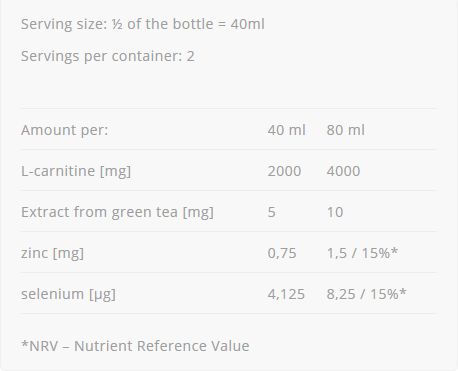Select the 'zinc [mg]' row label
This screenshot has height=371, width=458.
pyautogui.click(x=52, y=253)
